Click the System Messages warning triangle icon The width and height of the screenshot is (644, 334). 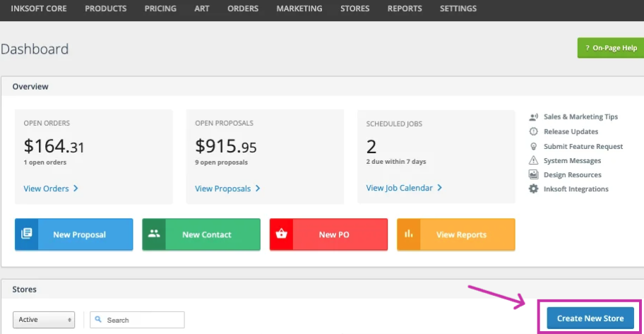pos(534,160)
